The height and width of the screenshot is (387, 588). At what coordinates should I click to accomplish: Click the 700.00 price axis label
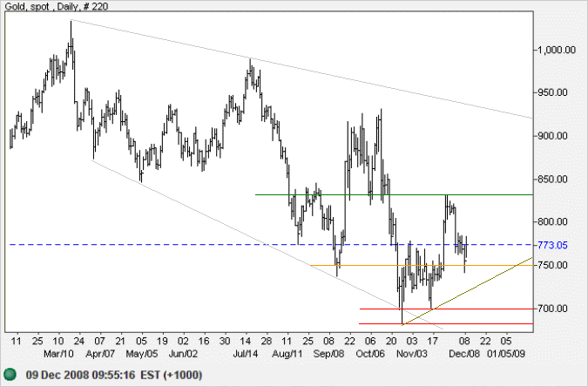pos(552,309)
